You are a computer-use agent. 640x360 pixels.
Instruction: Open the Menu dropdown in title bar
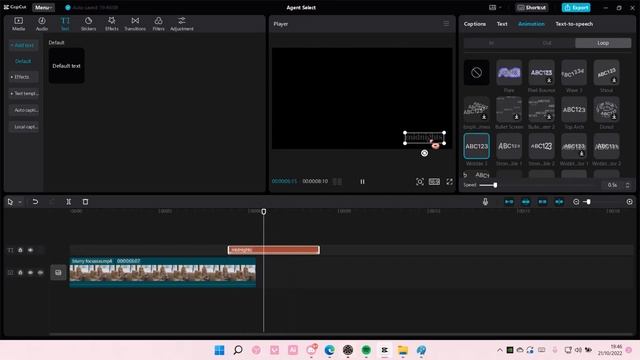click(43, 7)
